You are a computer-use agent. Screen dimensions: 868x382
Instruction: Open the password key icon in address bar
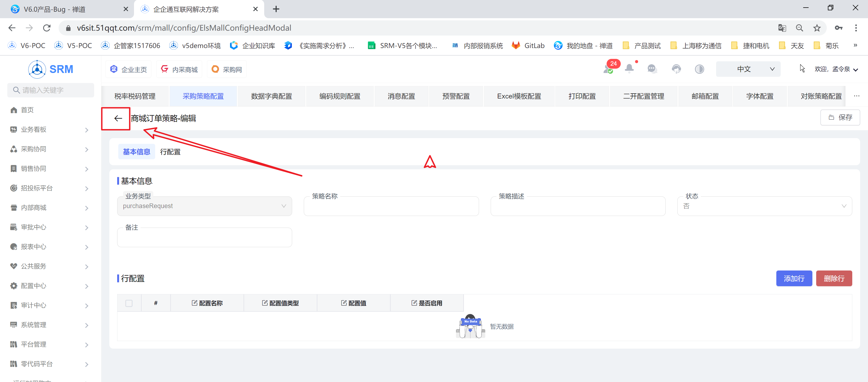point(838,28)
